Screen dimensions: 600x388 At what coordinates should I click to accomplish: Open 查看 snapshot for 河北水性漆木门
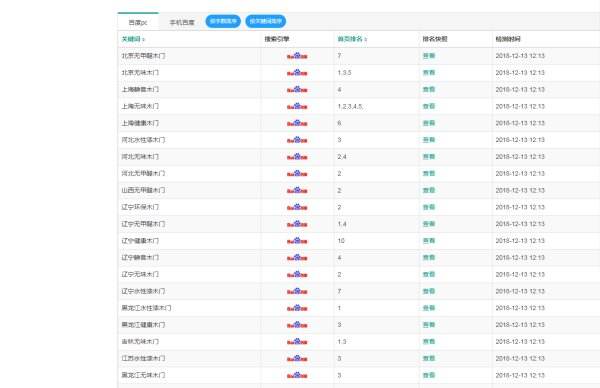coord(429,140)
